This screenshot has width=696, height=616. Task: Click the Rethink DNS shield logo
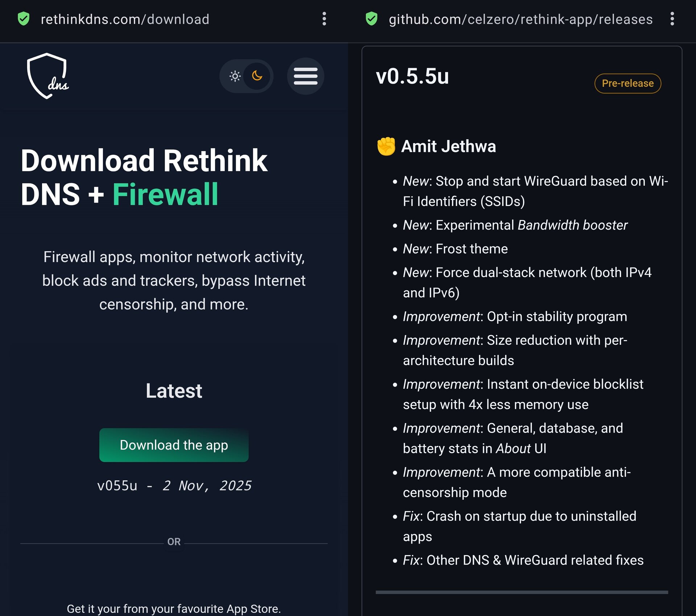click(47, 76)
